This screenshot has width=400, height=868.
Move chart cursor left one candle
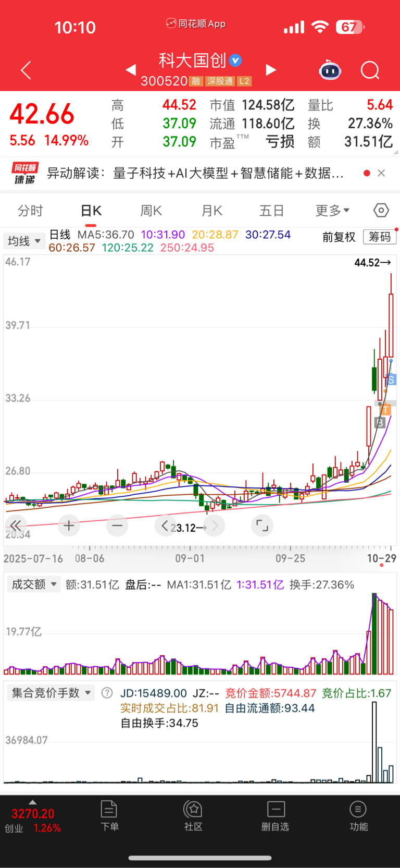tap(165, 525)
